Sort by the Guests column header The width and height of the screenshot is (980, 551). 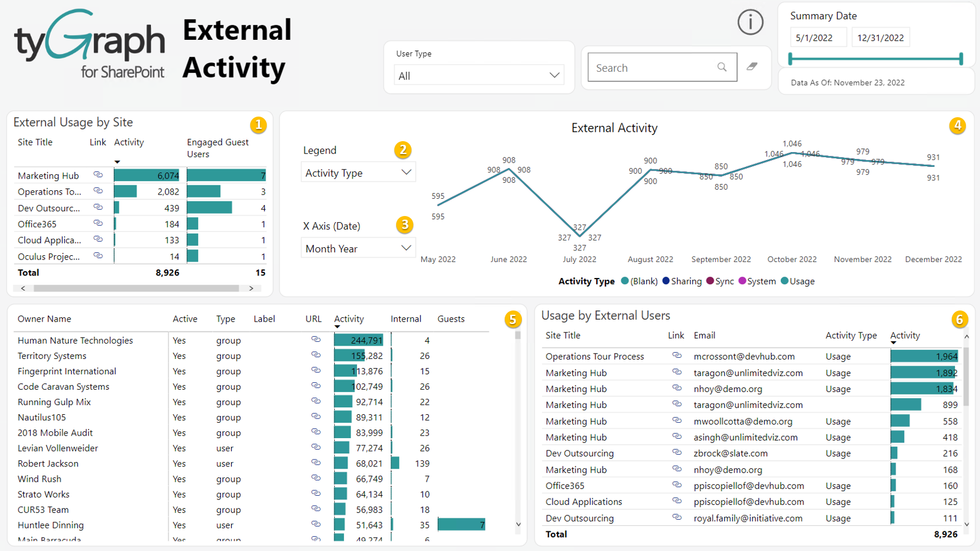point(451,319)
